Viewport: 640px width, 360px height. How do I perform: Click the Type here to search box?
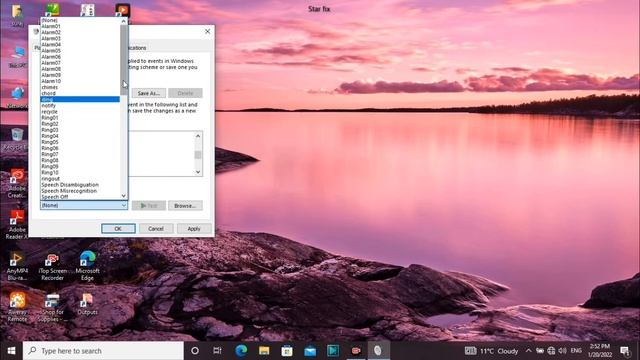click(103, 351)
